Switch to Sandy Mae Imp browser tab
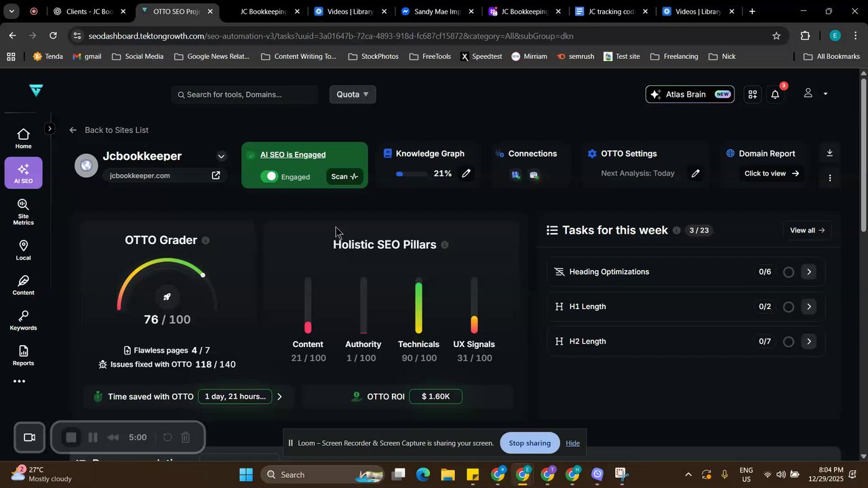Screen dimensions: 868x488 pyautogui.click(x=436, y=12)
